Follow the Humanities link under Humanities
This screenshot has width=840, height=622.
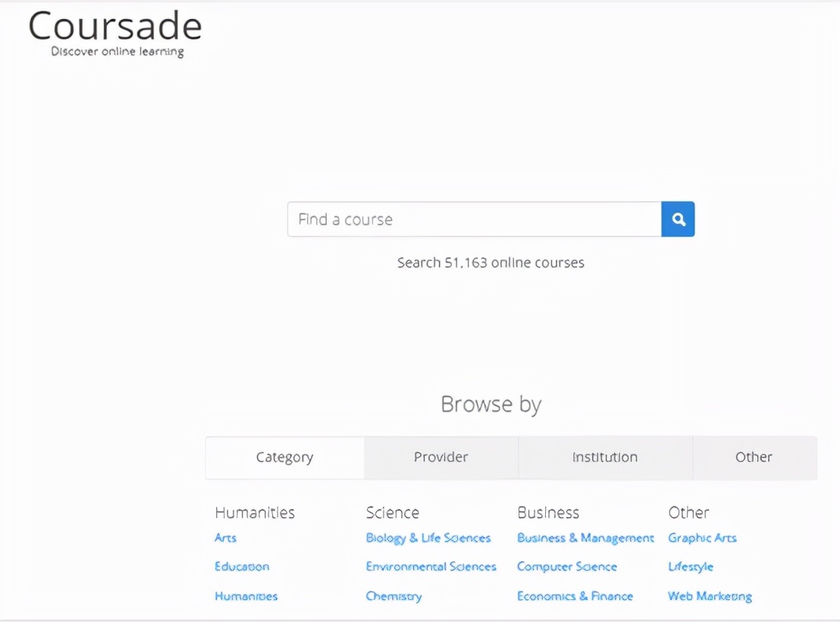(x=246, y=596)
